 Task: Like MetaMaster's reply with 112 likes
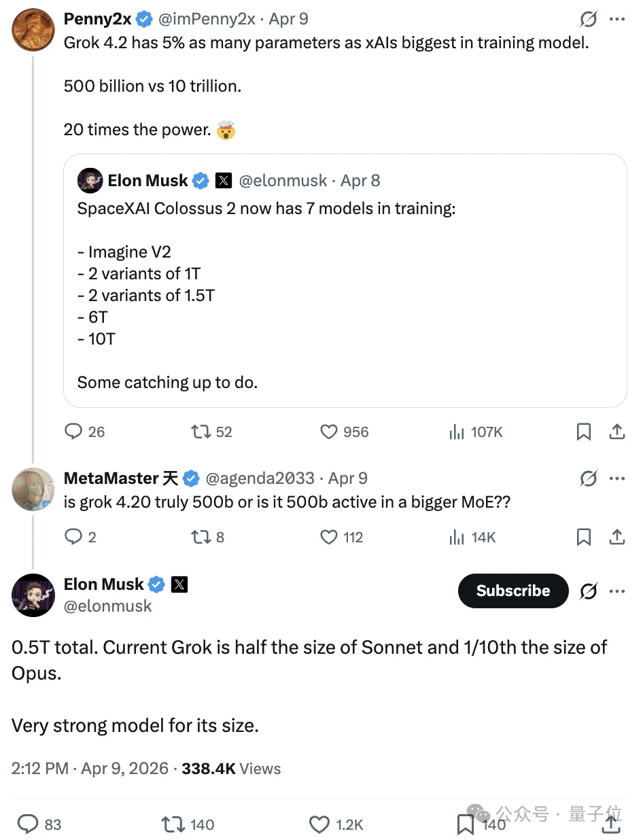(x=329, y=538)
